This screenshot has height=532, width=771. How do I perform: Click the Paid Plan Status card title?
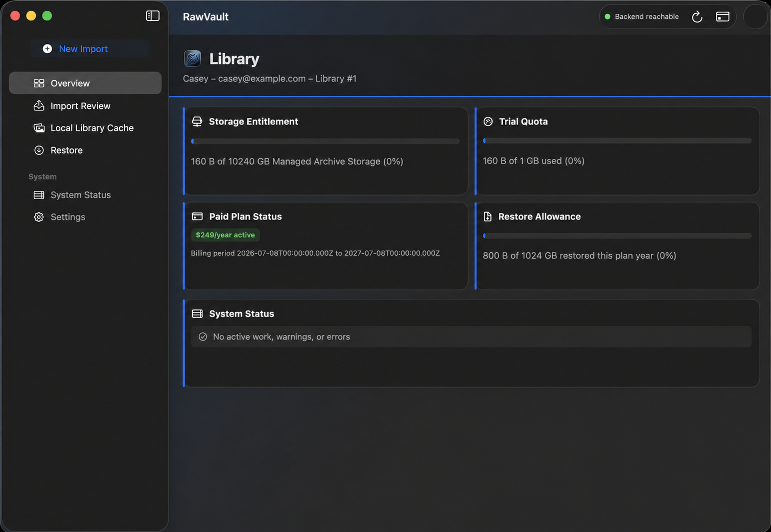click(x=245, y=216)
